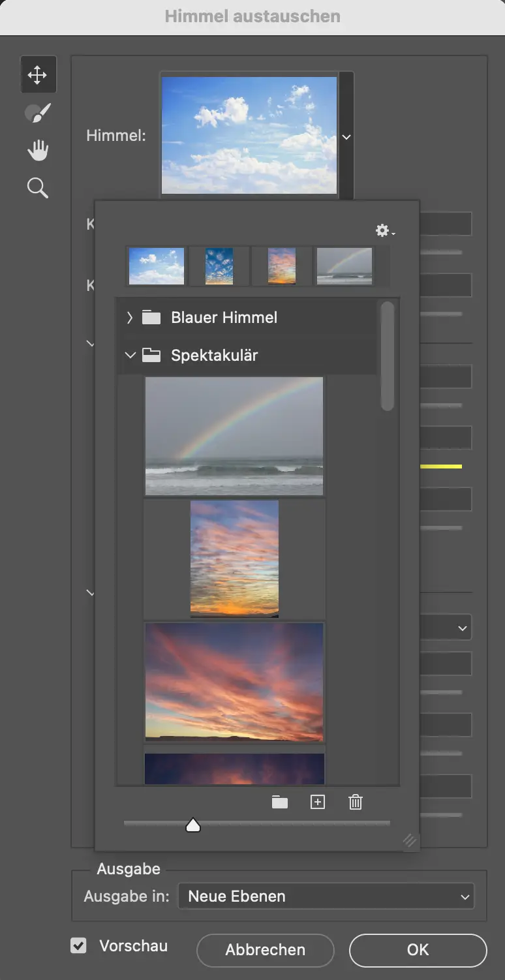Collapse the Spektakulär folder
505x980 pixels.
point(130,356)
